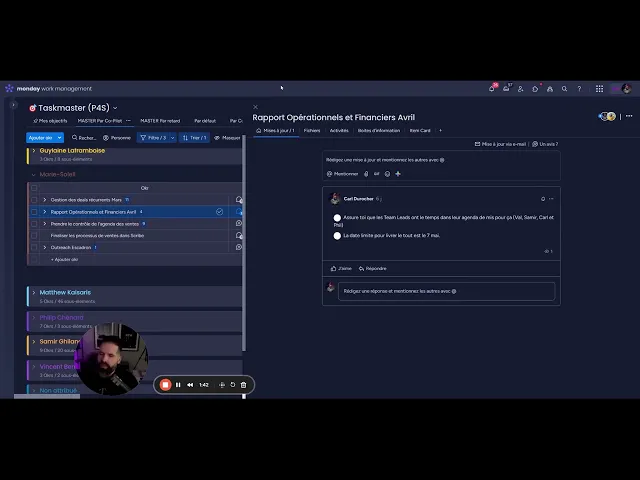Switch to the Par défaut view tab

tap(205, 121)
